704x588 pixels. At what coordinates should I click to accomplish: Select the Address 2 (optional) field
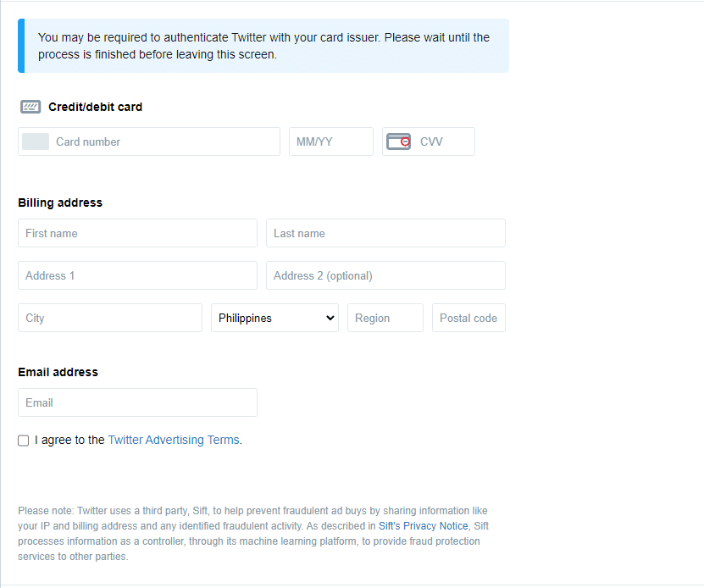(x=385, y=275)
